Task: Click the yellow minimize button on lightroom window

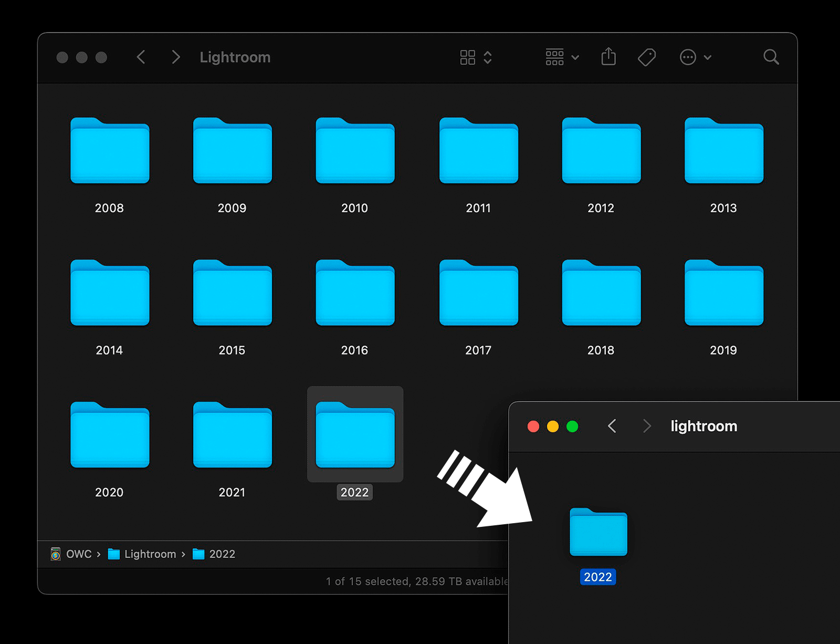Action: 552,427
